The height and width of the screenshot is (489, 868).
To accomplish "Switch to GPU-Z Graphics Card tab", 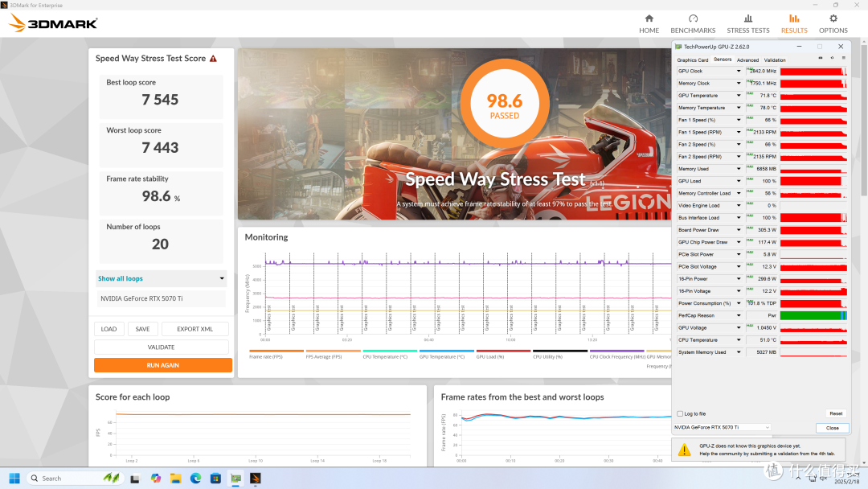I will click(x=693, y=60).
